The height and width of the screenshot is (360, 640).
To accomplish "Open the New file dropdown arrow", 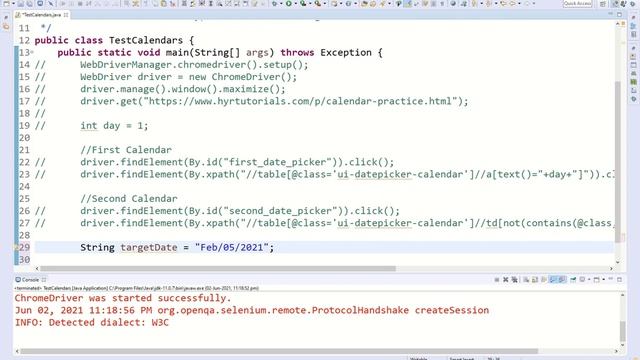I will [13, 4].
